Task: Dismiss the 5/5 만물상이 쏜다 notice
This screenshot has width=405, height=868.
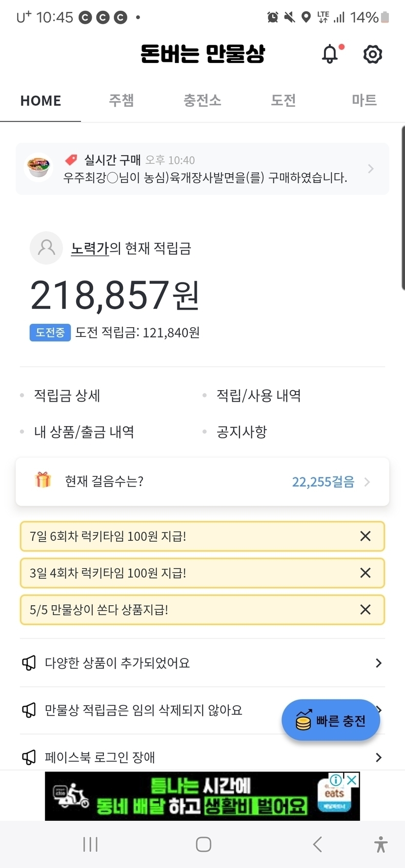Action: point(365,610)
